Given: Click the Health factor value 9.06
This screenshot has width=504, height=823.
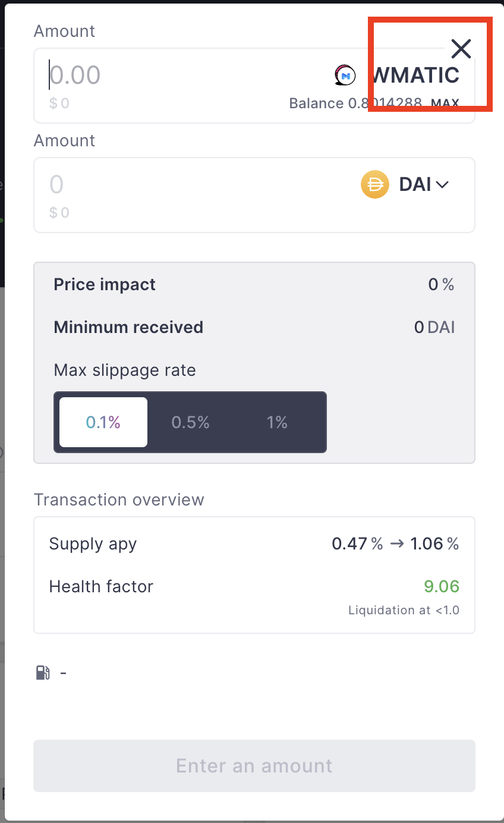Looking at the screenshot, I should coord(442,586).
